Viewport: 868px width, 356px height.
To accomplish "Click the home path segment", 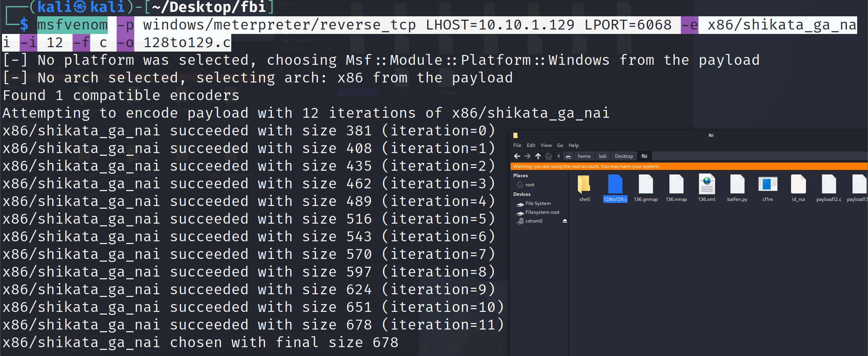I will [x=584, y=156].
